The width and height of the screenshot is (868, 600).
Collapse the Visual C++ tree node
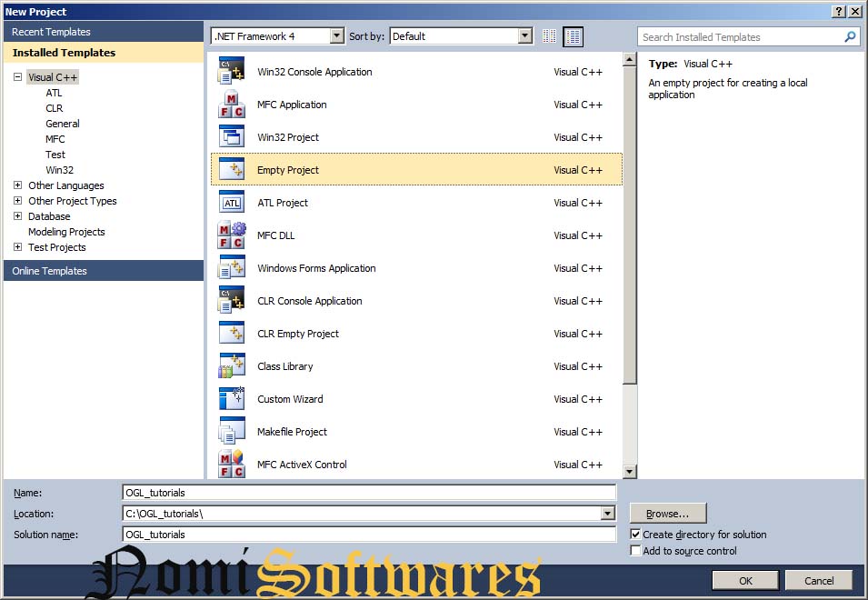click(17, 77)
